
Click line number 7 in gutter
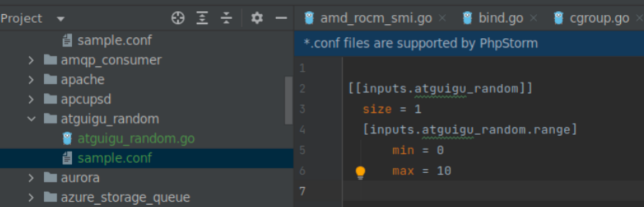(x=303, y=191)
